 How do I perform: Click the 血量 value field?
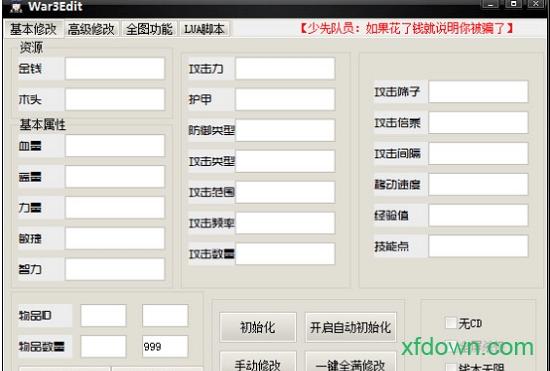[115, 146]
